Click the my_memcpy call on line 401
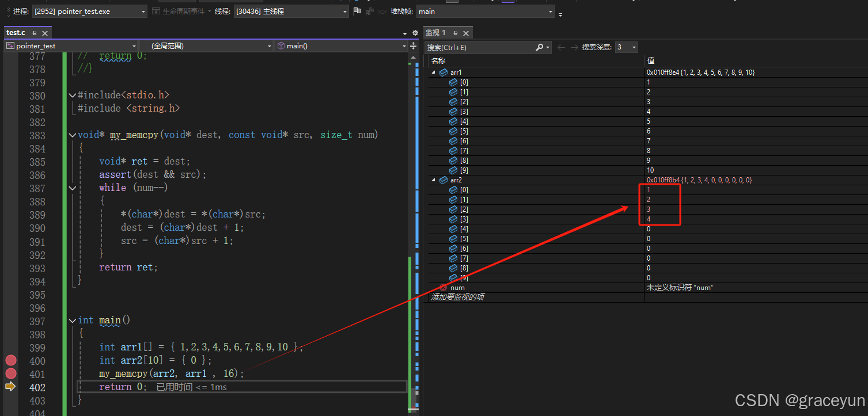 pos(172,373)
